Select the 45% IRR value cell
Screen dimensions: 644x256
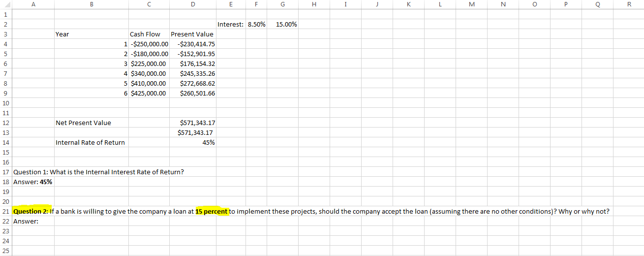point(192,142)
